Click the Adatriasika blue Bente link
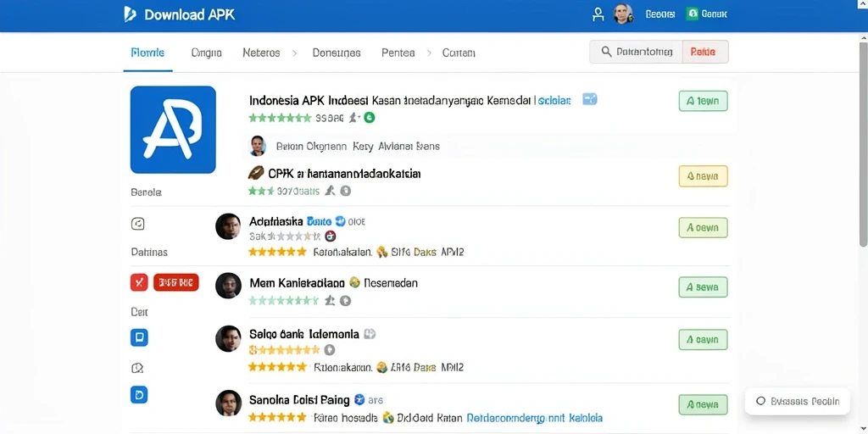 (319, 221)
